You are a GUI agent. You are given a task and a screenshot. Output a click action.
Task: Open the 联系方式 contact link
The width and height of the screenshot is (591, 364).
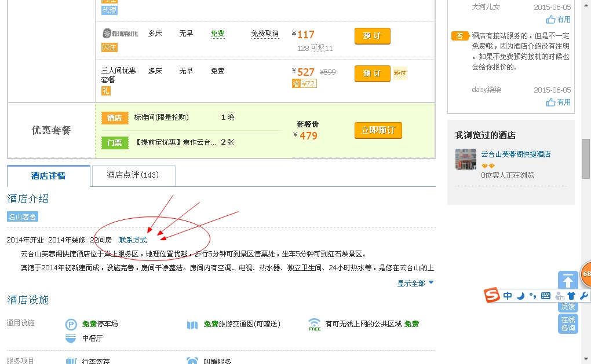(x=133, y=240)
